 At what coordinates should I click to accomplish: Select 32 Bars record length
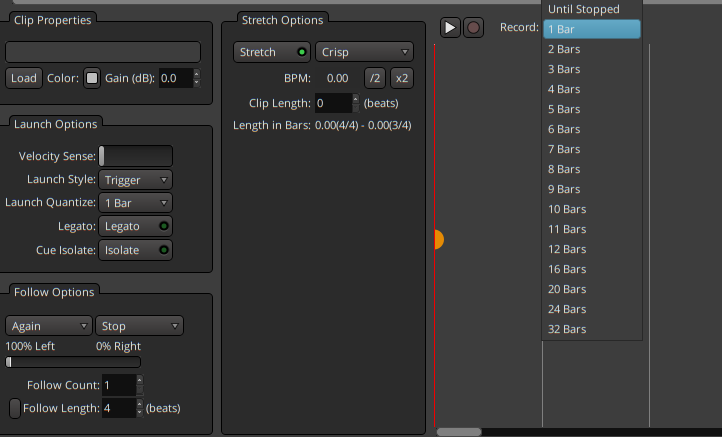592,329
